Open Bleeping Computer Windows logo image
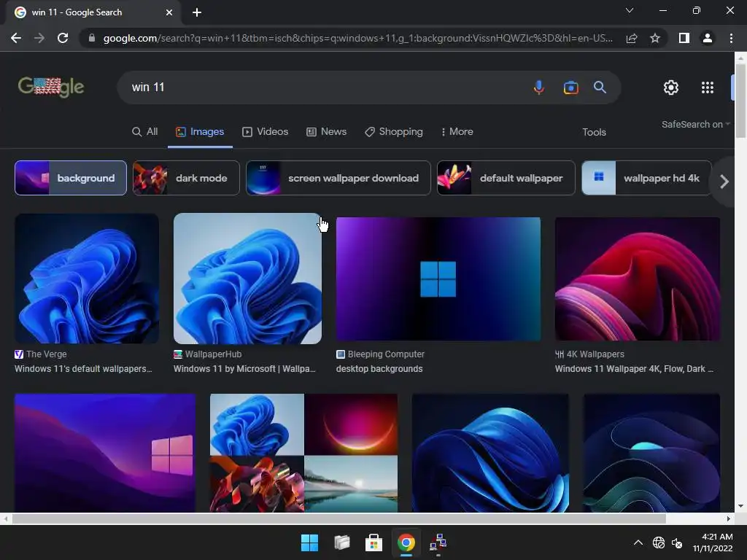The width and height of the screenshot is (747, 560). point(438,279)
